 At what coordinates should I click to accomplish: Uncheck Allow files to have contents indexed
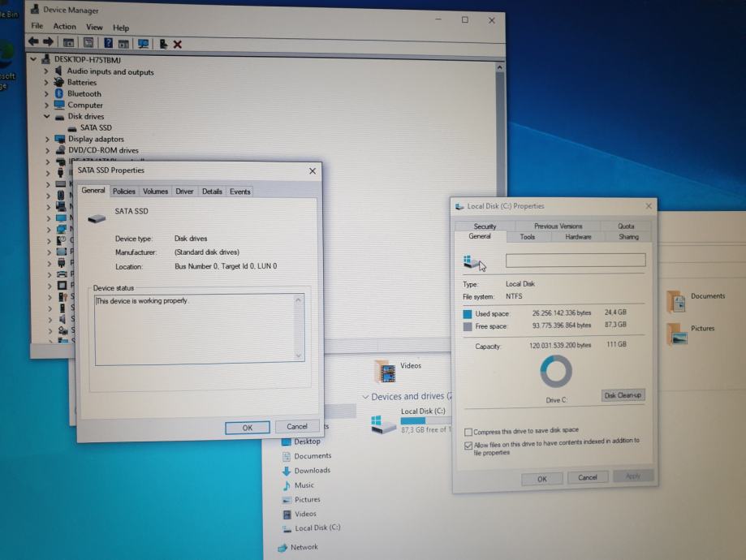coord(468,446)
